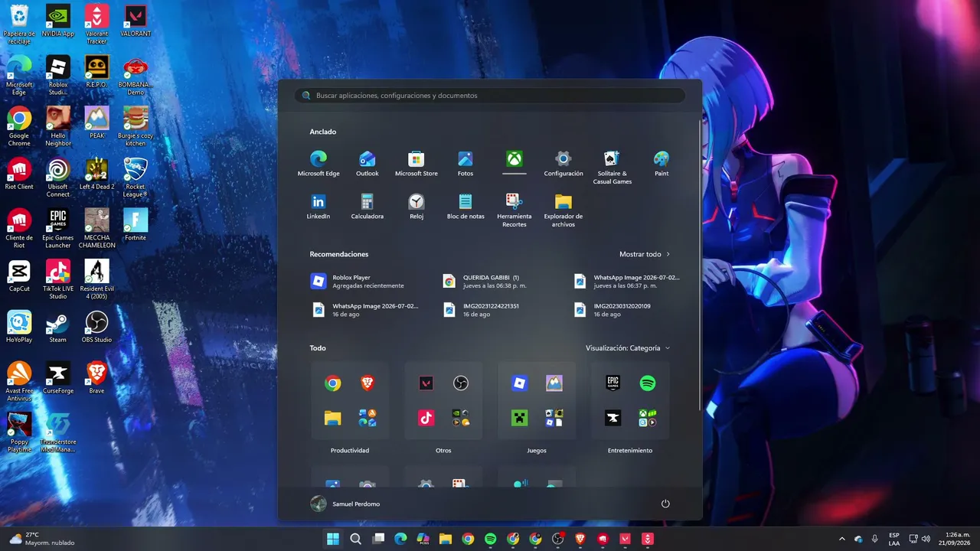Select the Avast Free Antivirus desktop icon
The height and width of the screenshot is (551, 980).
point(19,382)
